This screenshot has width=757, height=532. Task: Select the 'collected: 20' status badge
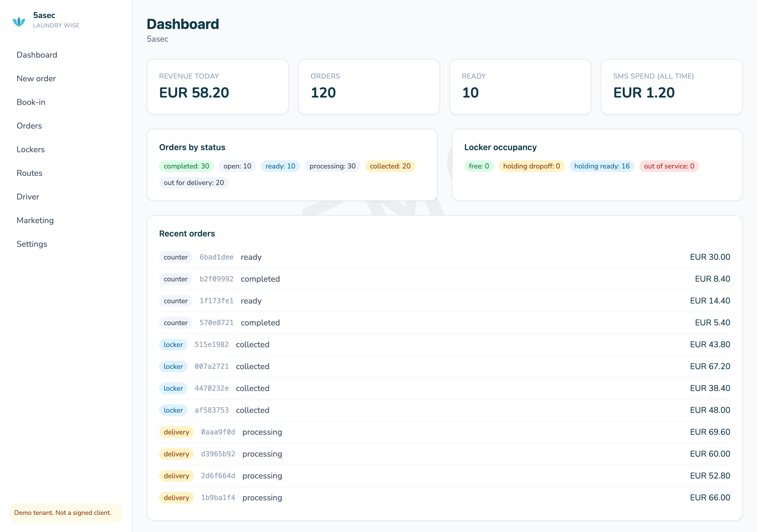(x=390, y=166)
